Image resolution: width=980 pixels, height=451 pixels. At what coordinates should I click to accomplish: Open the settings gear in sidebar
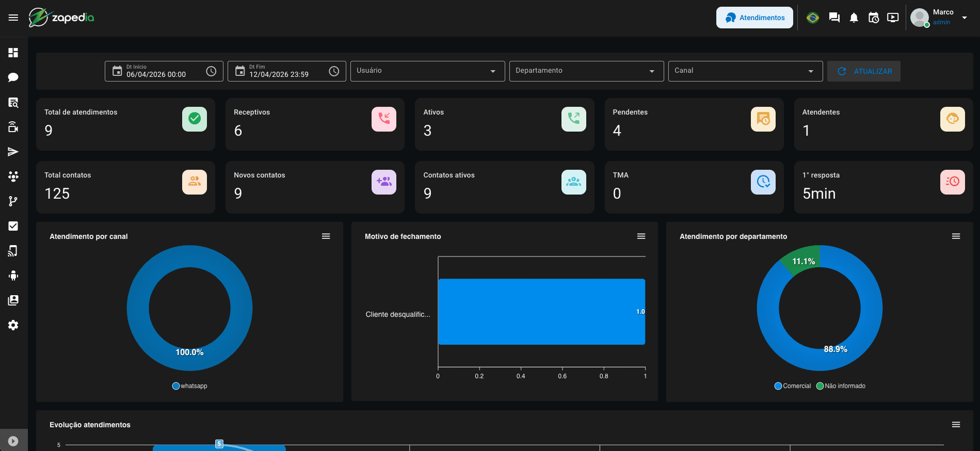pyautogui.click(x=13, y=325)
